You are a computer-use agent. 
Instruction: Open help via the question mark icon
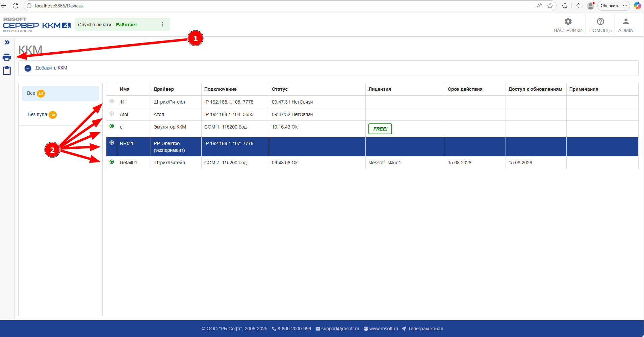[600, 22]
